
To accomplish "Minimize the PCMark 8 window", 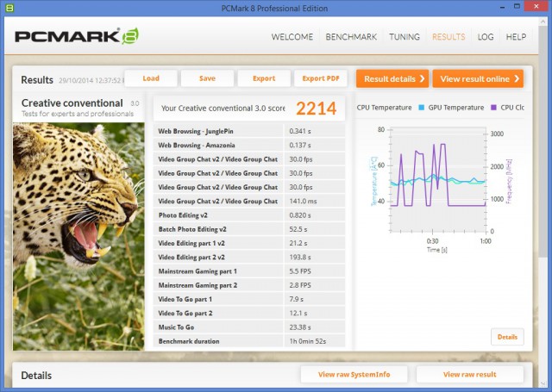I will click(502, 7).
